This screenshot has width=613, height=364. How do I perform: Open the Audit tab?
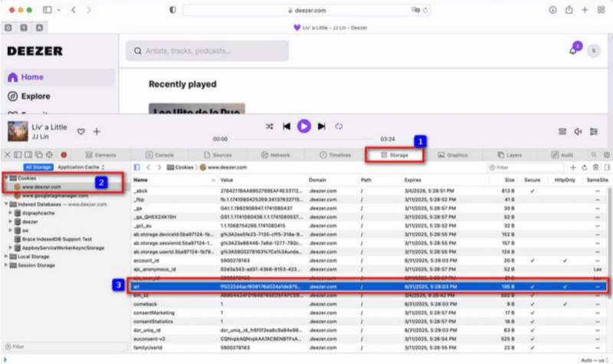click(562, 156)
